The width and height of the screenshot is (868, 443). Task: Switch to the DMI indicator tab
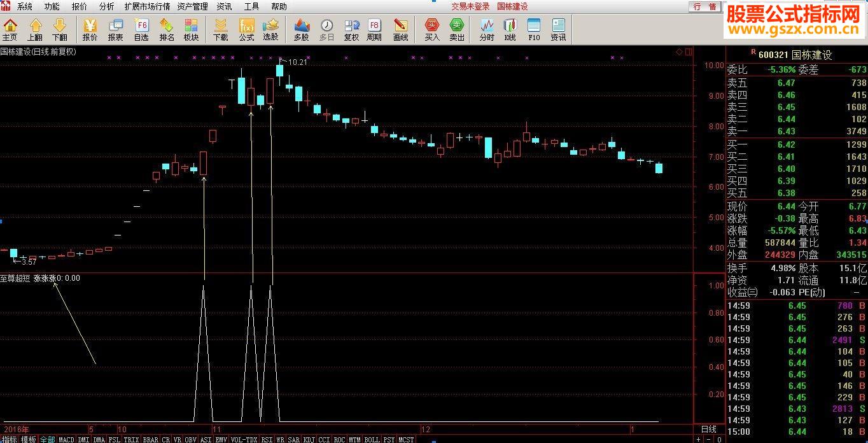[83, 439]
